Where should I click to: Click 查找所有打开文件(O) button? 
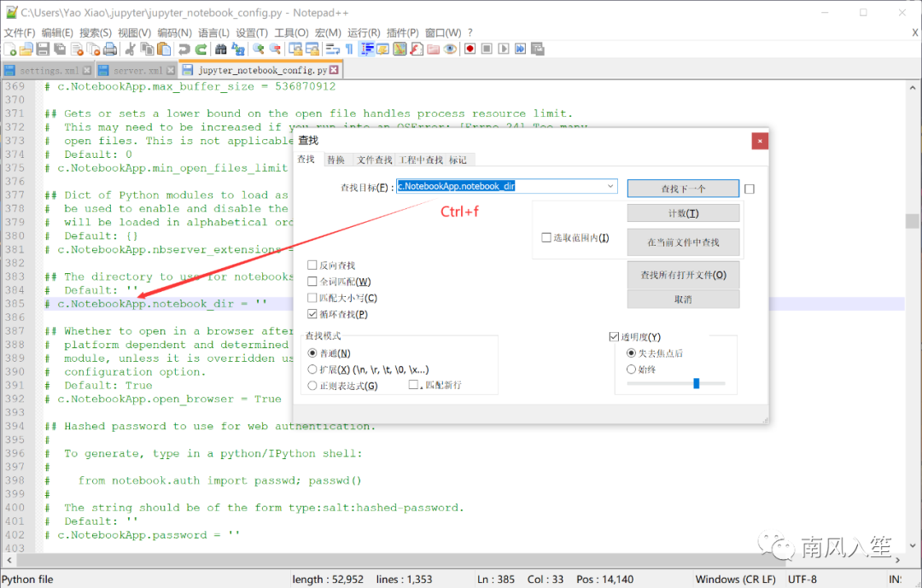[x=683, y=275]
